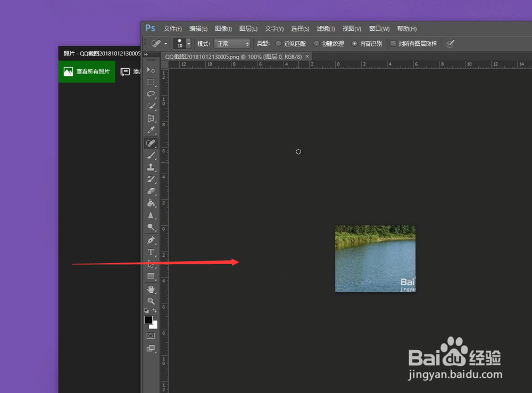Click the lake image on canvas

pyautogui.click(x=375, y=258)
